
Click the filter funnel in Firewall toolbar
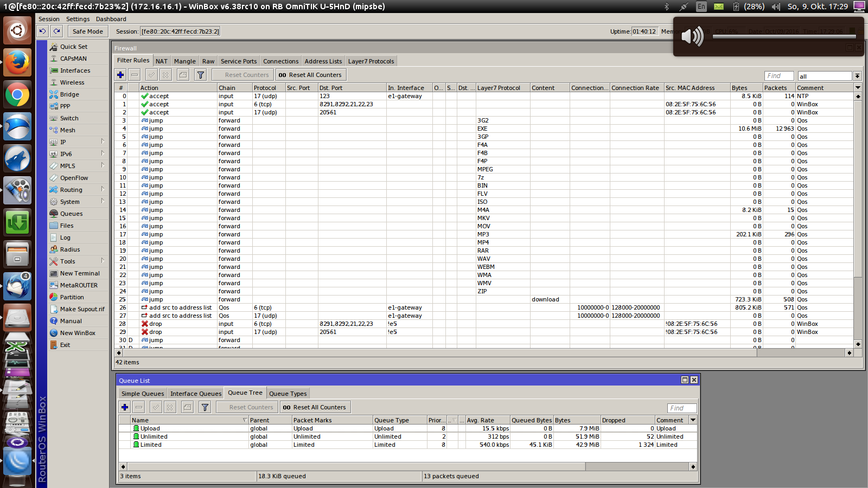click(x=201, y=75)
